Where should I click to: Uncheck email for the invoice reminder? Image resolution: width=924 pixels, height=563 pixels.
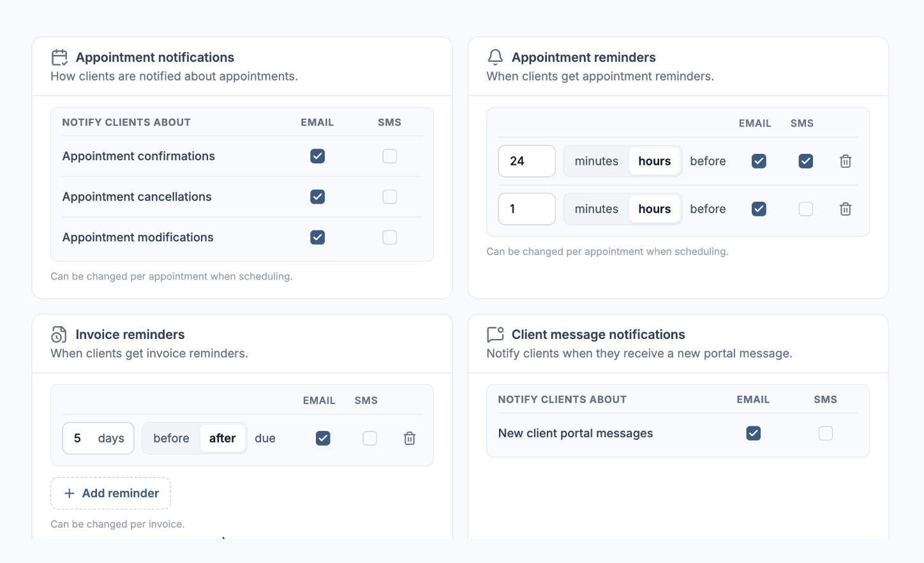pos(323,439)
